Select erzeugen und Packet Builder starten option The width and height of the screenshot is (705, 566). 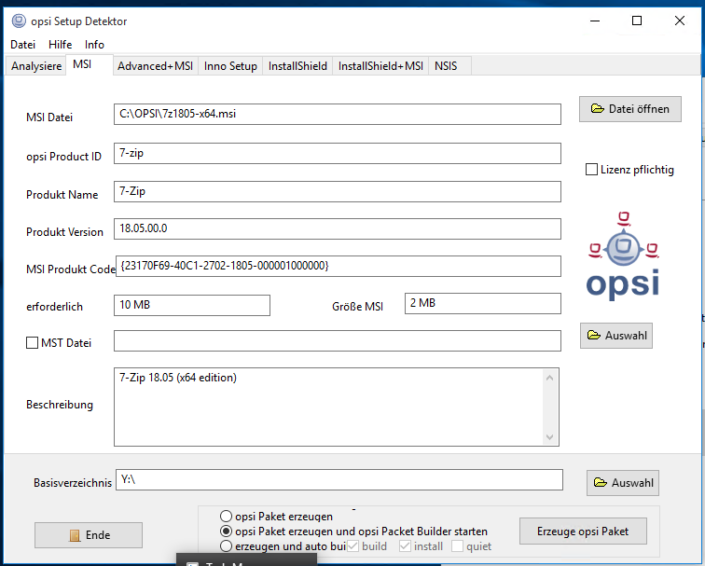(226, 531)
